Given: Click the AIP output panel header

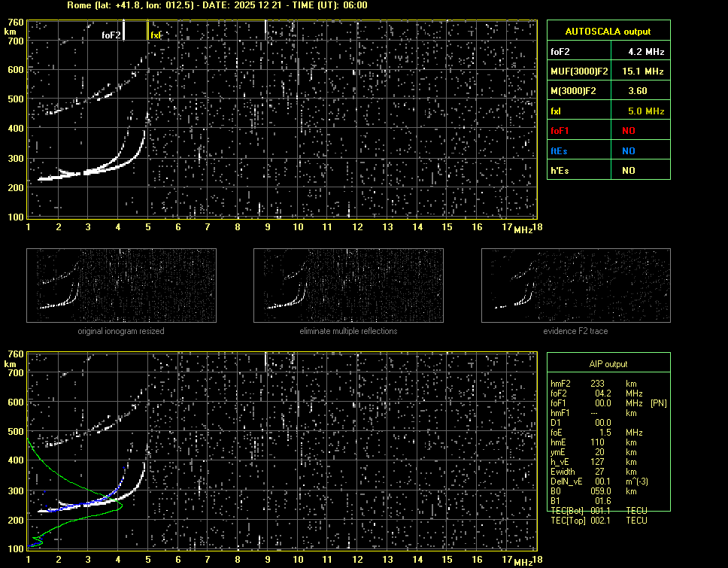Looking at the screenshot, I should coord(608,364).
